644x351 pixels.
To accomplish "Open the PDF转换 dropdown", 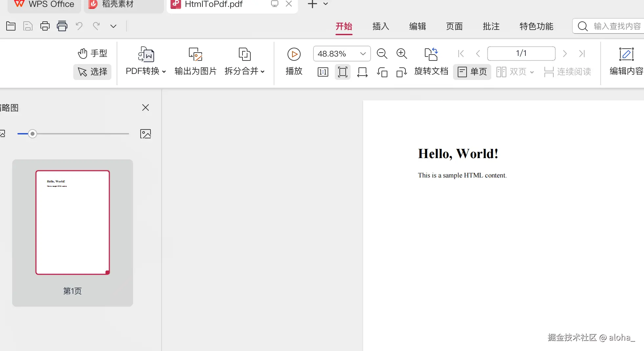I will (x=146, y=62).
